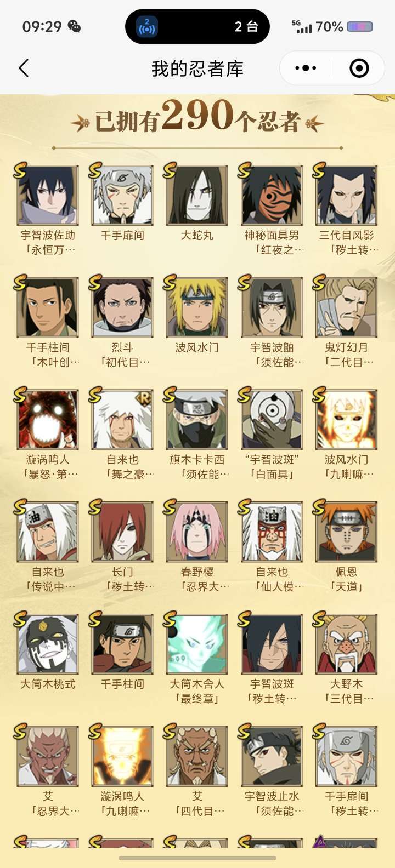Tap the 三代目风影 ninja avatar
The width and height of the screenshot is (395, 868).
[346, 195]
